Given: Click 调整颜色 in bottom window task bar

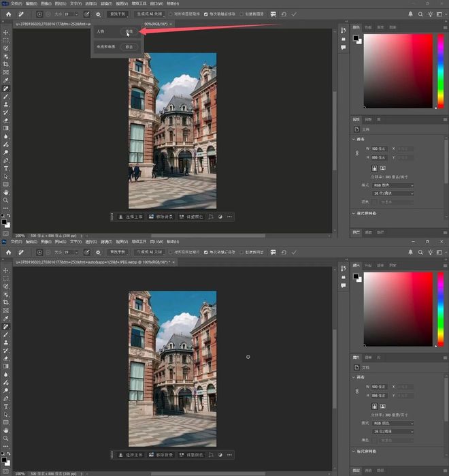Looking at the screenshot, I should (x=191, y=455).
